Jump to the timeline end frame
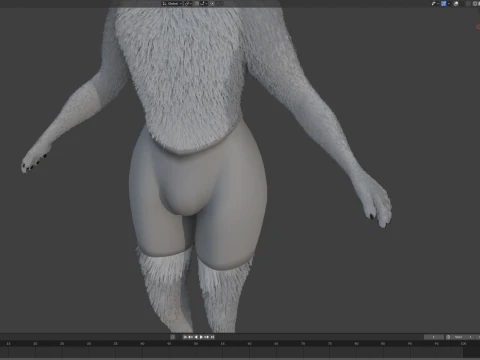Screen dimensions: 480x360 (x=212, y=337)
